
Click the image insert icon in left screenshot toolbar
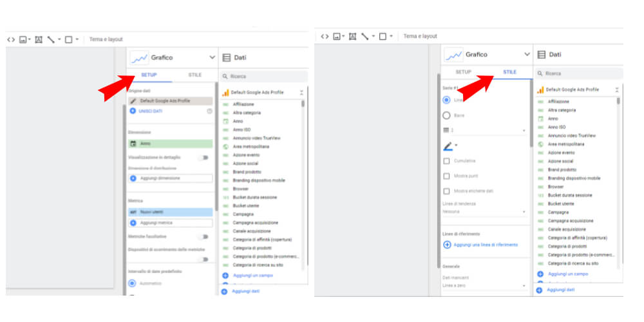[23, 40]
